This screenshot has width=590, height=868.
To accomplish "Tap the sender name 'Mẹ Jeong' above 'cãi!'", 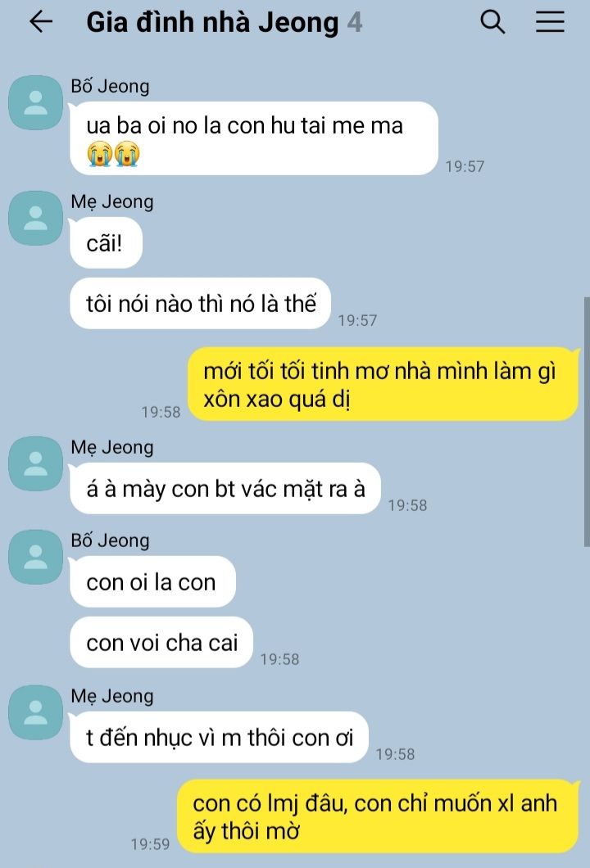I will click(112, 201).
